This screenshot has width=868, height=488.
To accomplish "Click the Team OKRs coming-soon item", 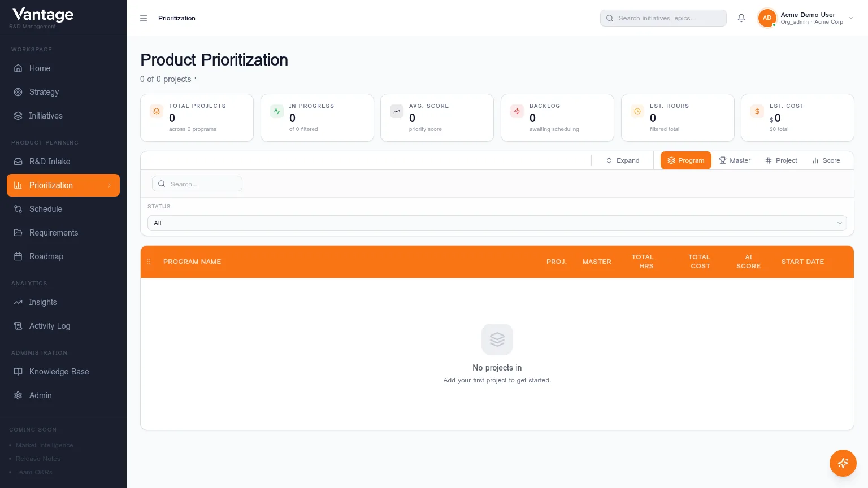I will pos(34,472).
